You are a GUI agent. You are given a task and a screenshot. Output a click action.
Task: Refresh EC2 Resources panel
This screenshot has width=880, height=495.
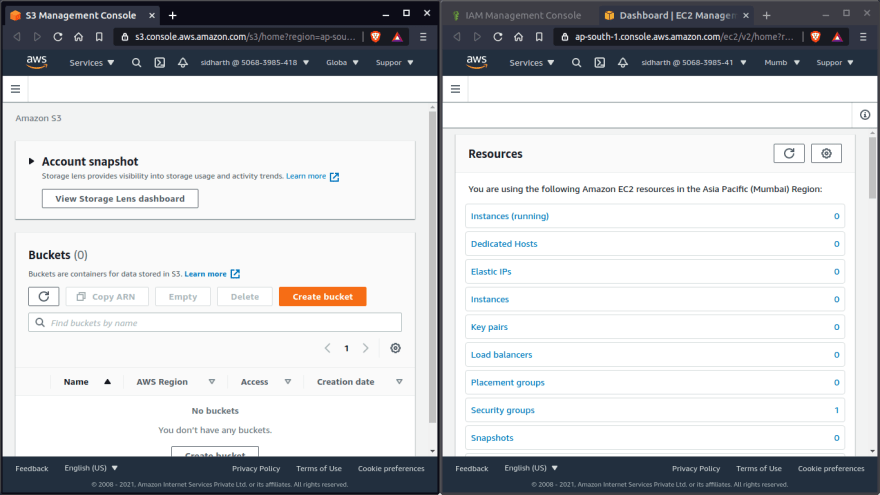pos(789,153)
